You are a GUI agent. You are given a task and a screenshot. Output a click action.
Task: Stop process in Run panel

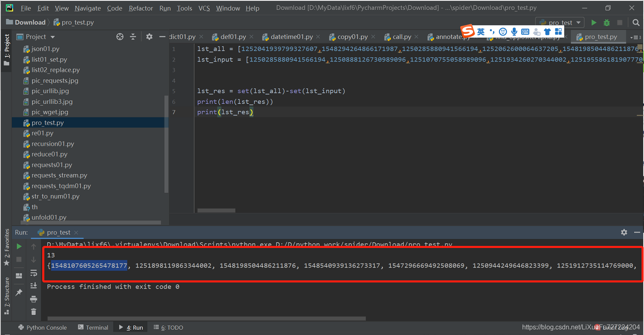(x=19, y=259)
